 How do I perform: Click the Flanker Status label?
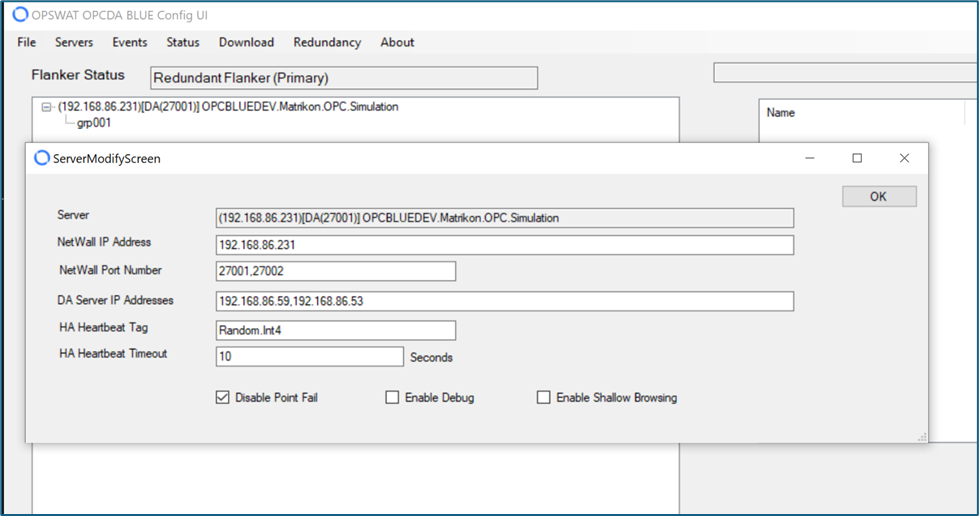(78, 75)
